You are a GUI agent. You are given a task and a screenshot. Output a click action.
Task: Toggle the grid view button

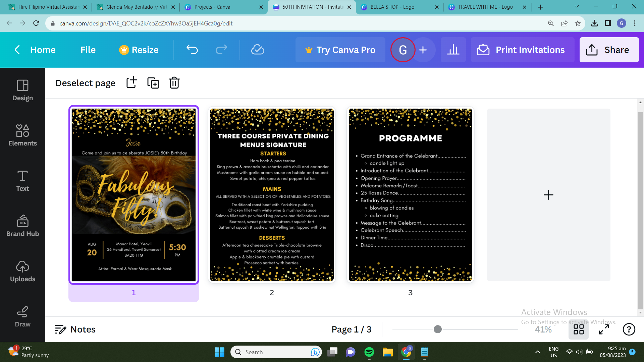tap(579, 329)
